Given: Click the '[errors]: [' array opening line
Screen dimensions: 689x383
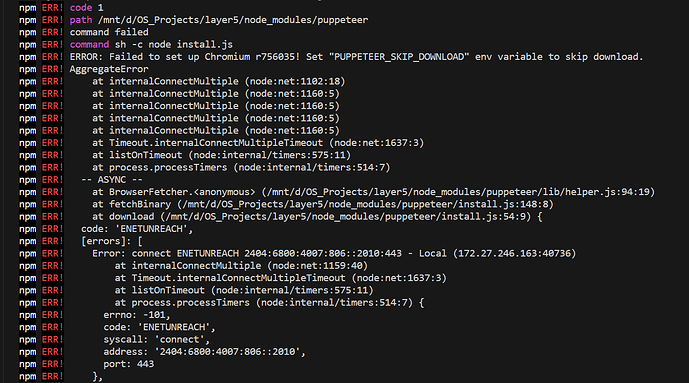Looking at the screenshot, I should point(112,241).
